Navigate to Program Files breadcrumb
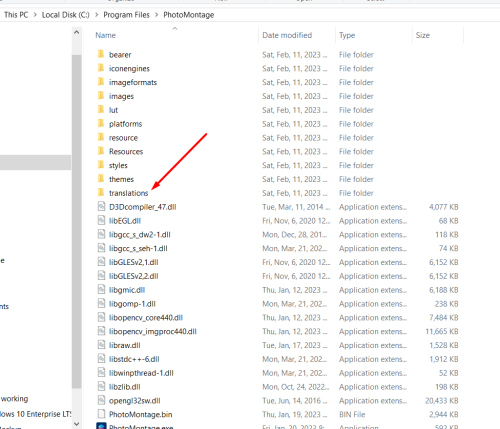500x429 pixels. 126,15
